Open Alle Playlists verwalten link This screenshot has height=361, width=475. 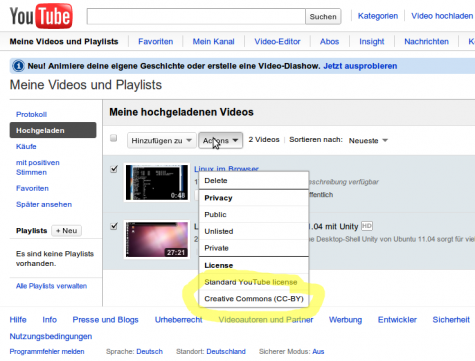[51, 286]
